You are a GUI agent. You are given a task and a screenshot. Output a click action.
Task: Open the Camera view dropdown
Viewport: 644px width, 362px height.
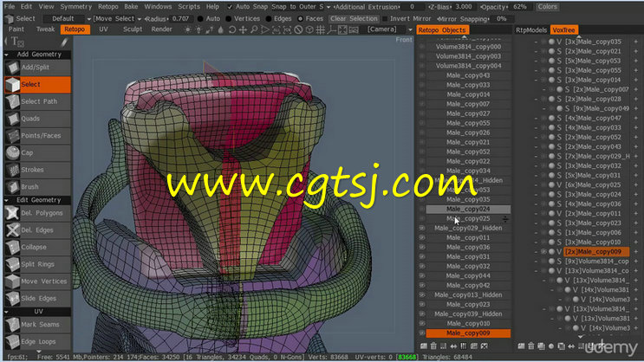point(387,29)
